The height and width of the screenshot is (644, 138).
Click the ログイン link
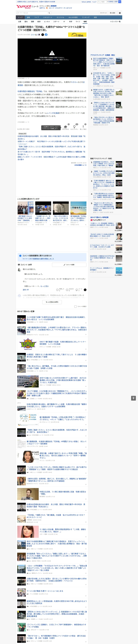(x=42, y=8)
